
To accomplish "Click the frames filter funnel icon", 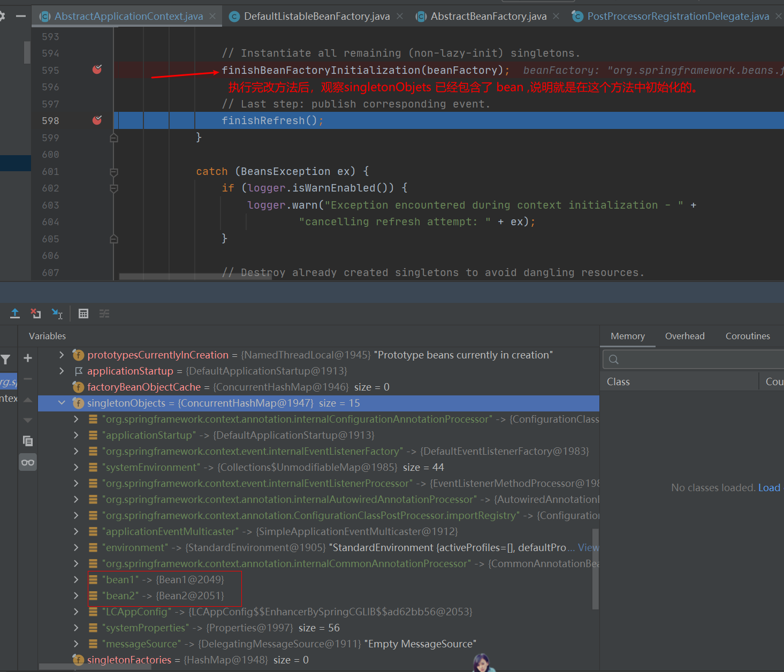I will (x=5, y=360).
